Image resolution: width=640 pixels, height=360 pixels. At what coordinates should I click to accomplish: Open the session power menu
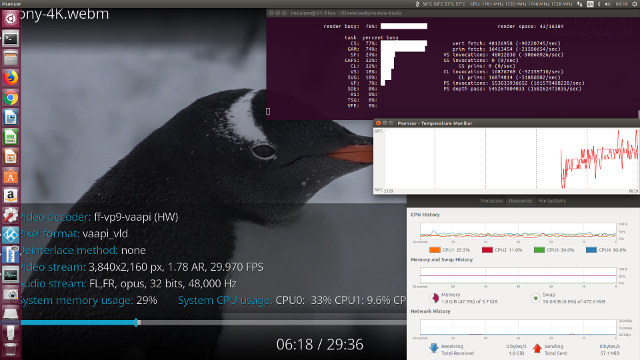click(x=635, y=4)
